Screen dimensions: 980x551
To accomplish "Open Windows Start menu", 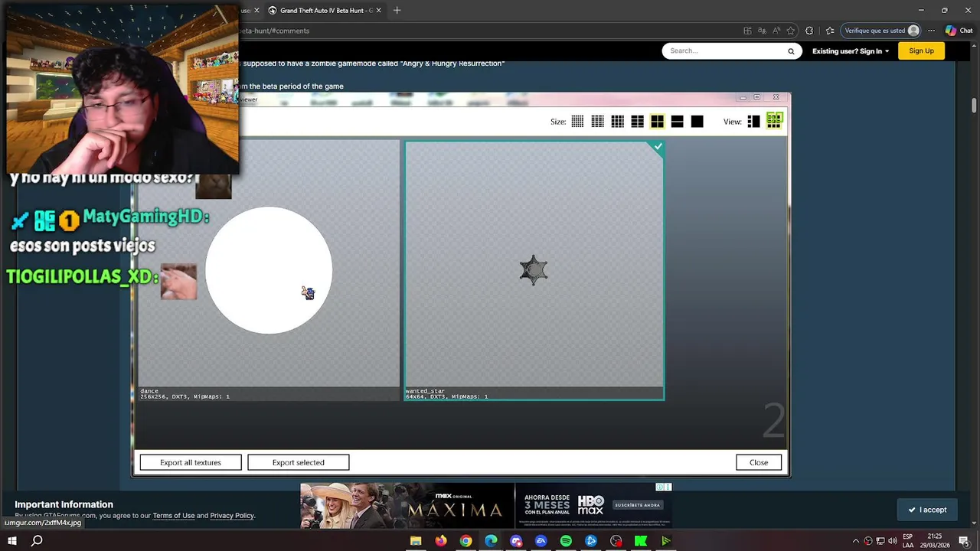I will tap(12, 541).
